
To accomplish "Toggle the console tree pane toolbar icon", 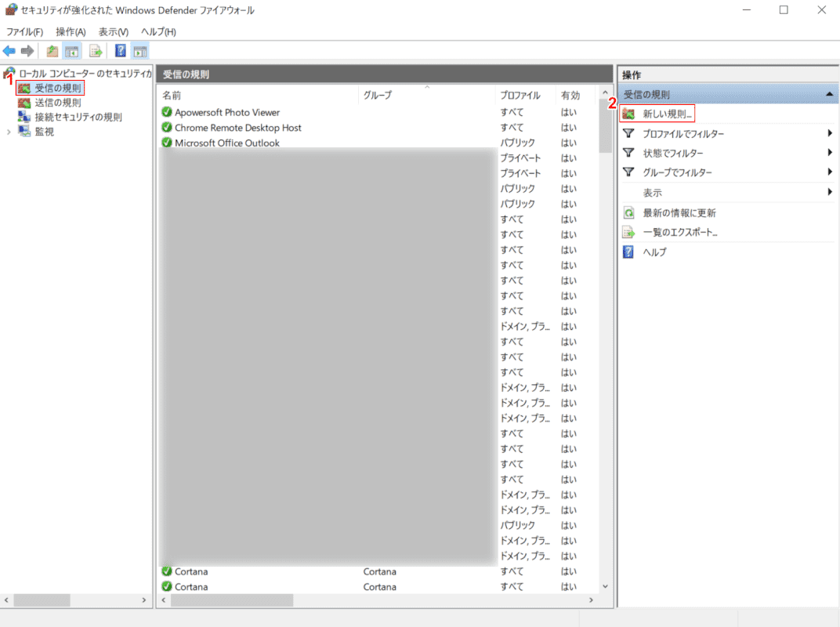I will pyautogui.click(x=72, y=51).
